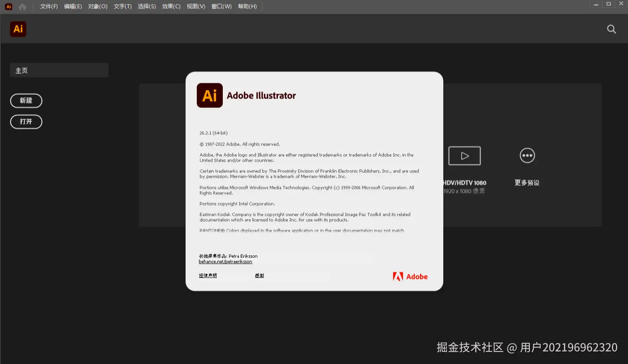Open the 更多预设 ellipsis icon

point(527,155)
